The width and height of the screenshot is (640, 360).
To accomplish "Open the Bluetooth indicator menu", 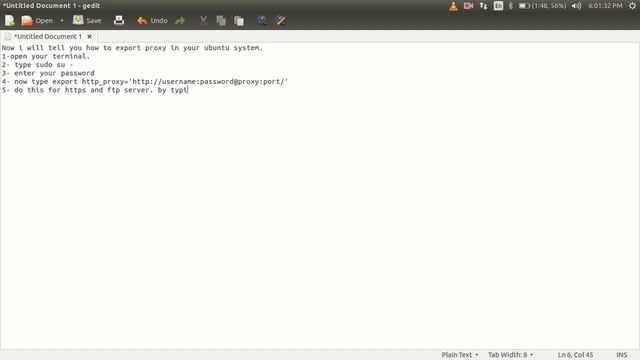I will tap(511, 6).
